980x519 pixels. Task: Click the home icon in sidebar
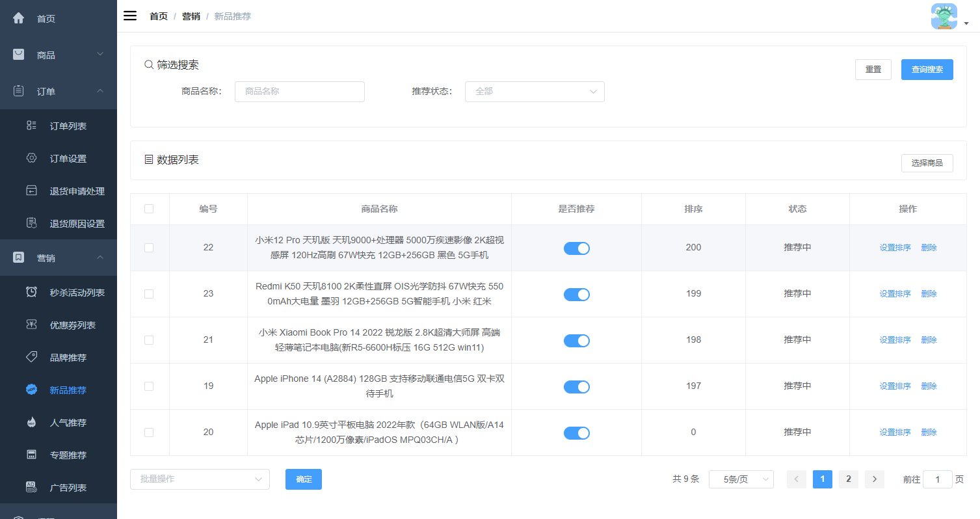click(19, 18)
